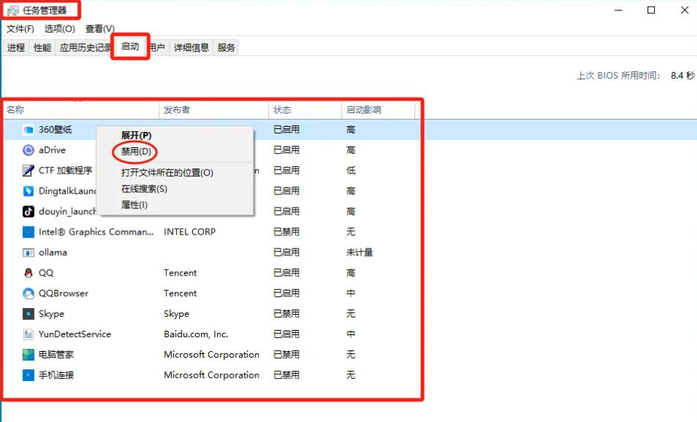Click 已禁用 status in Skype row
This screenshot has width=697, height=422.
(x=286, y=314)
